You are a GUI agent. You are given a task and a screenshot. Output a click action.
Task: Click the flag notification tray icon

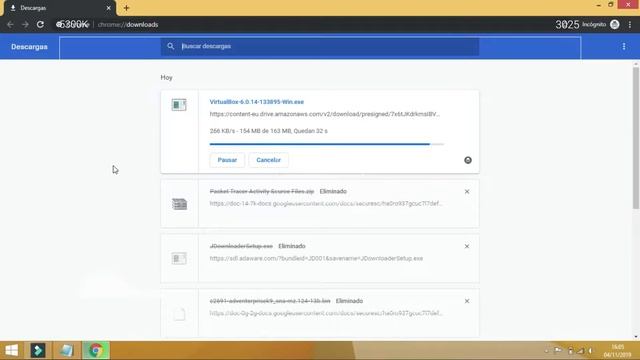coord(558,351)
